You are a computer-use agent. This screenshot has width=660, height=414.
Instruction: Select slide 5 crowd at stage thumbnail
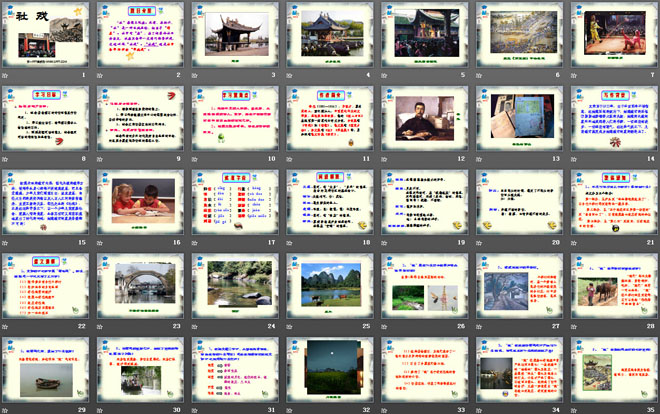click(x=424, y=35)
